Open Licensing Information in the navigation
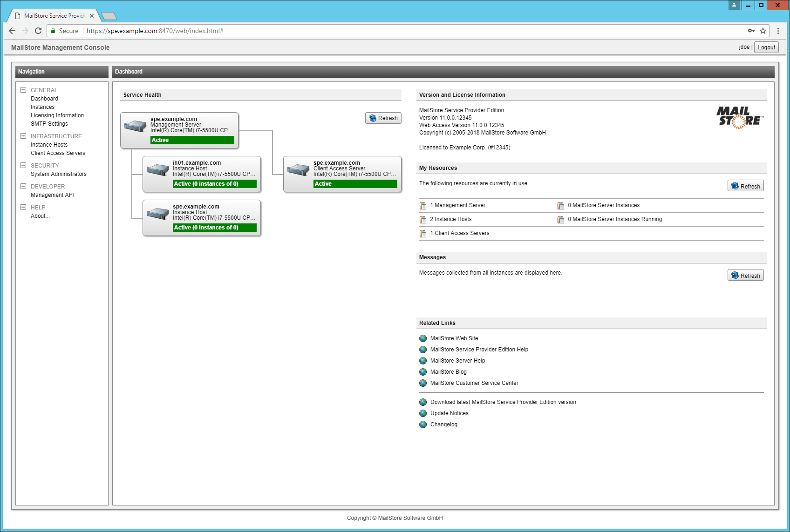This screenshot has height=532, width=790. 57,115
